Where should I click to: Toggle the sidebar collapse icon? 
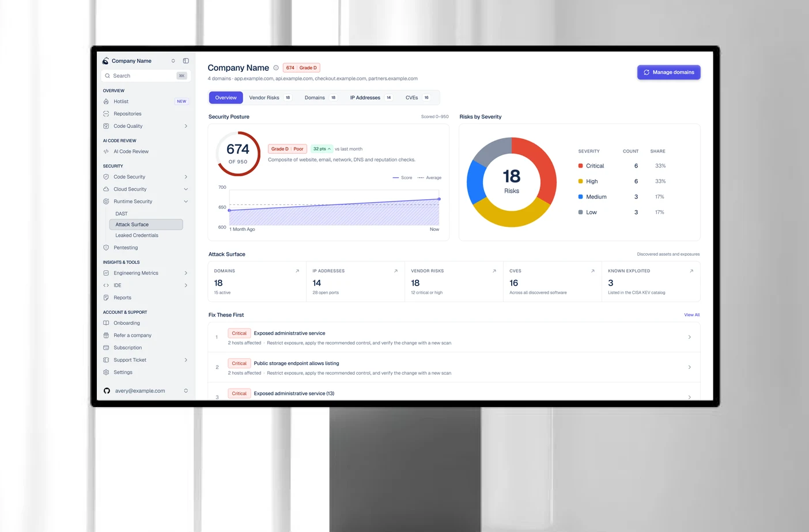[186, 61]
